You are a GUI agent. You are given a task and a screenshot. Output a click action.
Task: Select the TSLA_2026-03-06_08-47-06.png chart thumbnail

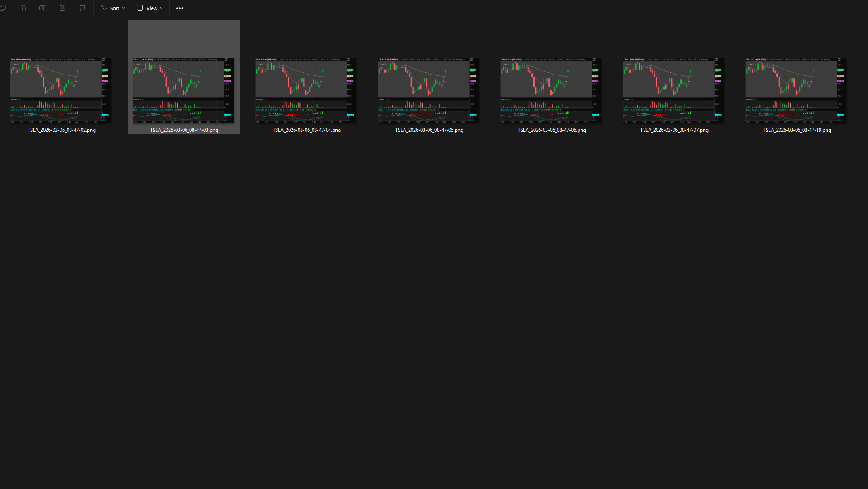[x=551, y=90]
